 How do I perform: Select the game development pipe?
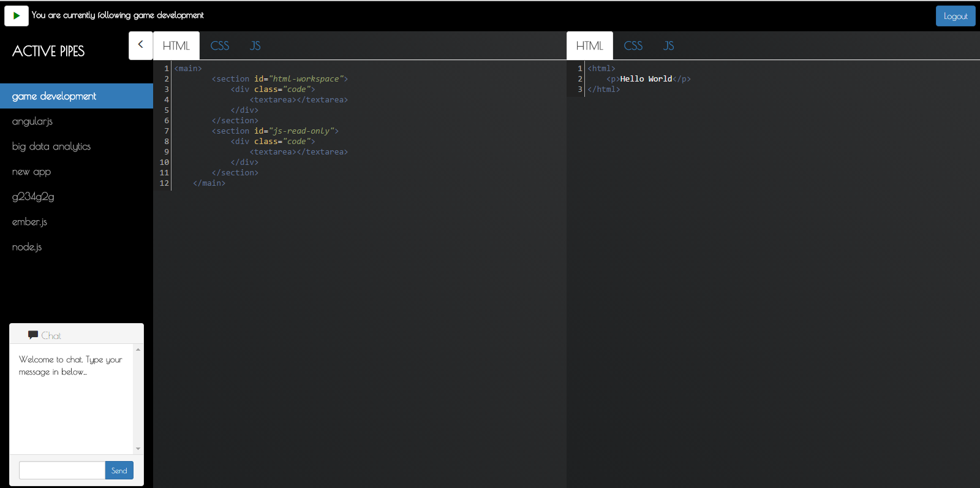[x=77, y=96]
